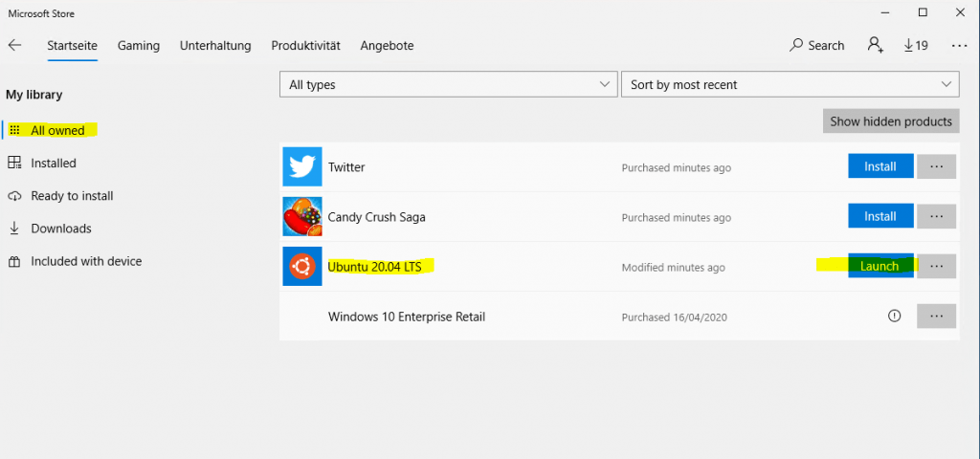Click Modified minutes ago text
This screenshot has height=459, width=980.
(x=673, y=268)
